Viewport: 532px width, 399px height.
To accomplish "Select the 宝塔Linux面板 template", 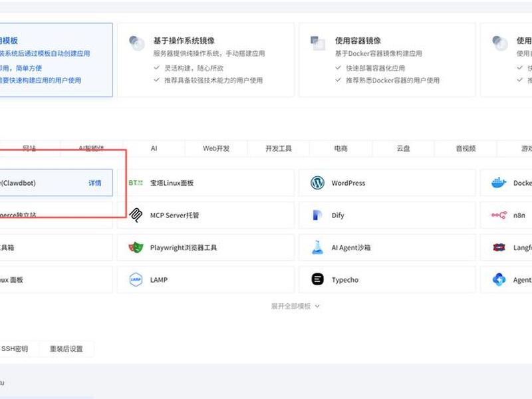I will [x=205, y=183].
